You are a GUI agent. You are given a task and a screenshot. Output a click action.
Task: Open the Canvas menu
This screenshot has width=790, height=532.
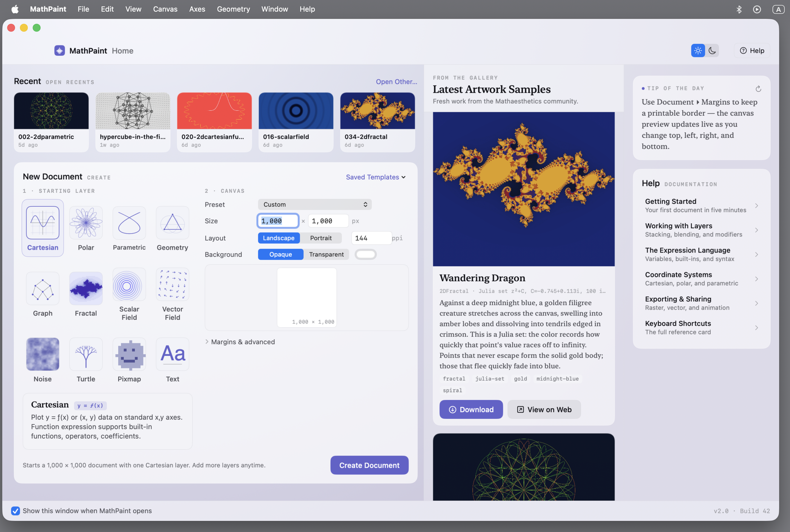(x=165, y=9)
